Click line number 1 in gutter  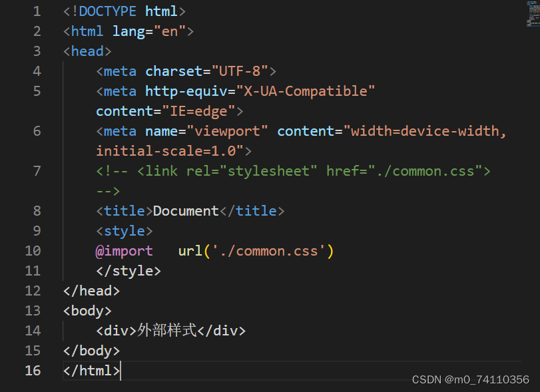click(37, 11)
